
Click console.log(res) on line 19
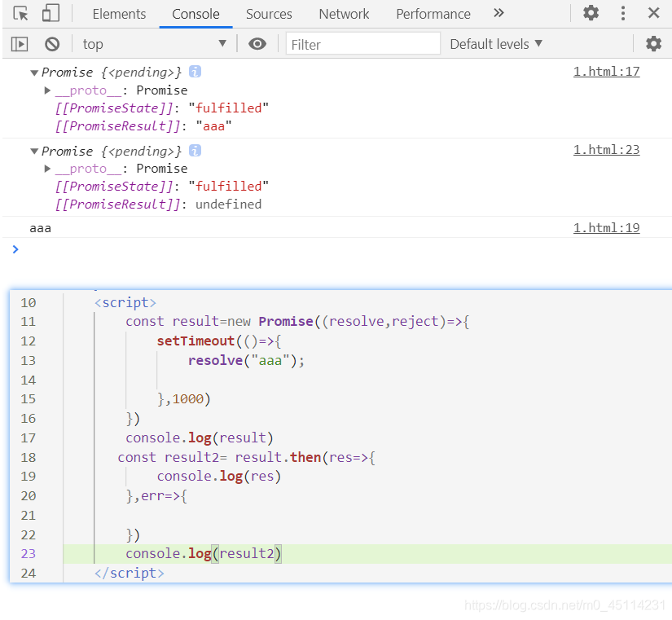(218, 476)
